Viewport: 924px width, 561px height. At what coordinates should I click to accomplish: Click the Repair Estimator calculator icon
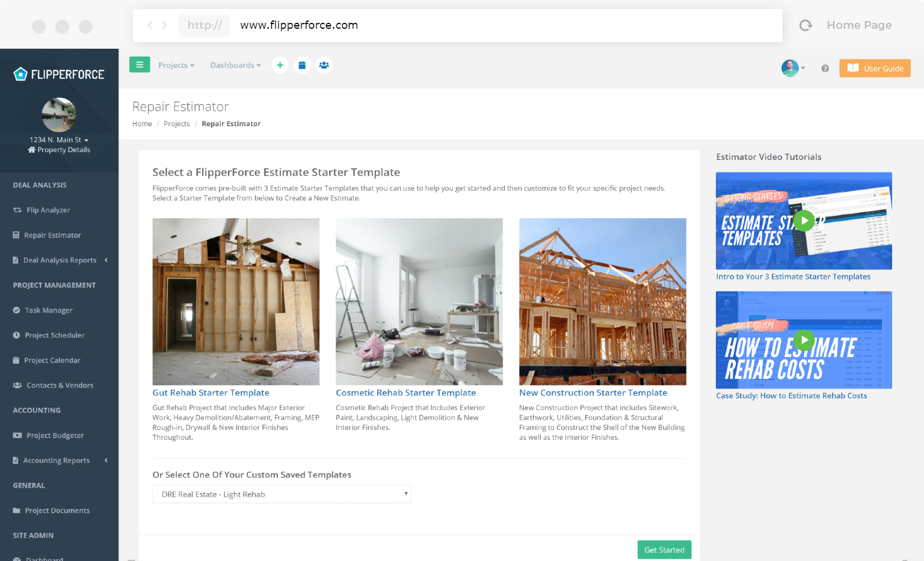[16, 235]
